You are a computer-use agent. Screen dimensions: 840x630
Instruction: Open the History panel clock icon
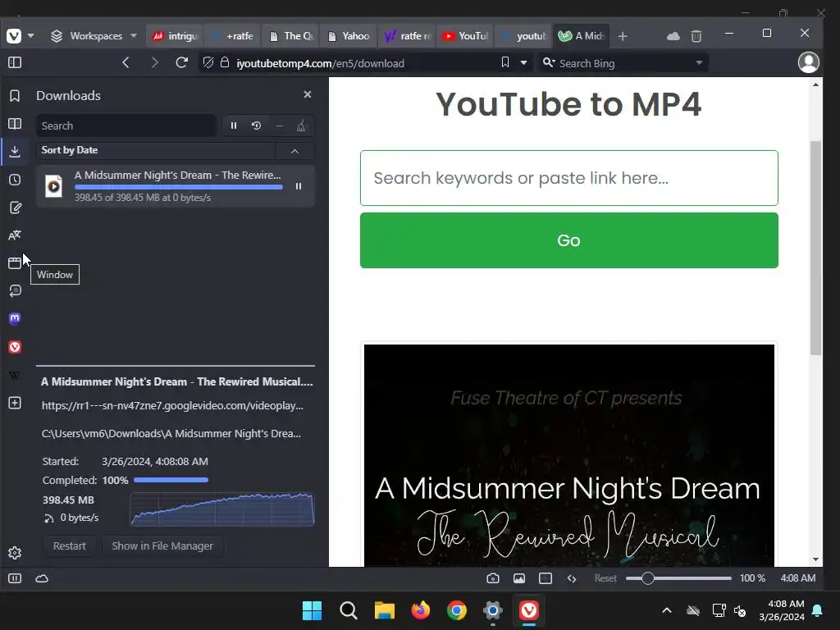15,180
